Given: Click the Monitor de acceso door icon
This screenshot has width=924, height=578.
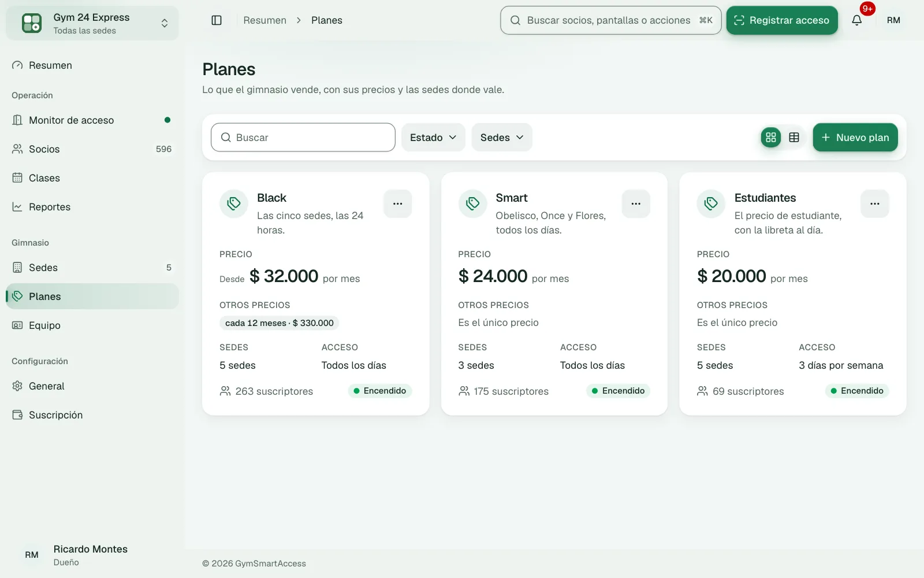Looking at the screenshot, I should 17,120.
